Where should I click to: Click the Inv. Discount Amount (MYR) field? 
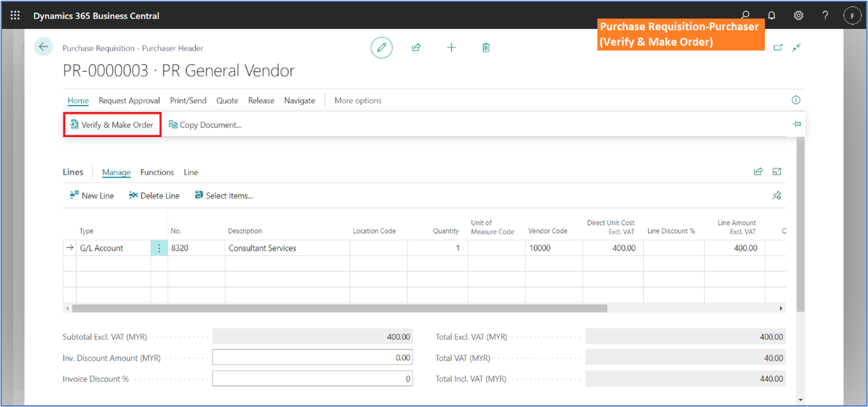coord(312,358)
